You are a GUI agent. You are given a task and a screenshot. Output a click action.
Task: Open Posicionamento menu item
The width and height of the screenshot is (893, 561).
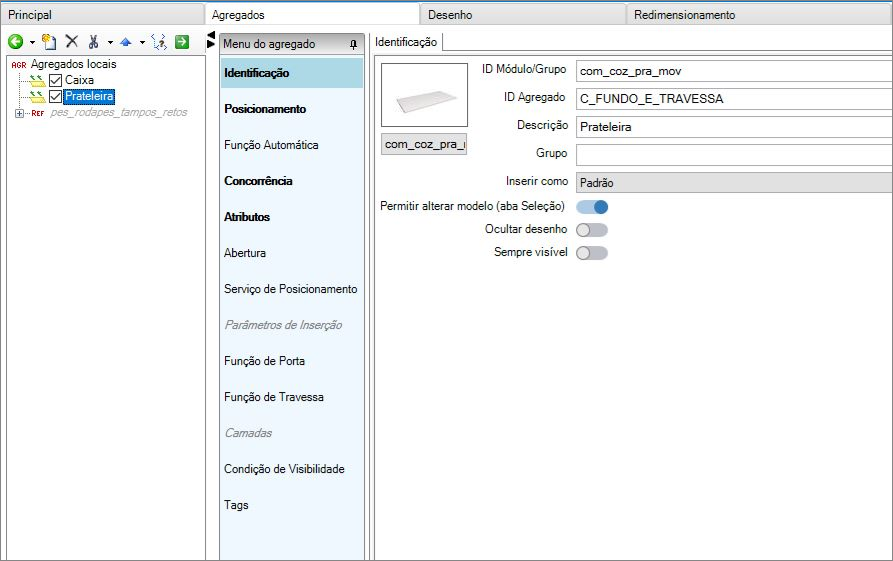292,109
